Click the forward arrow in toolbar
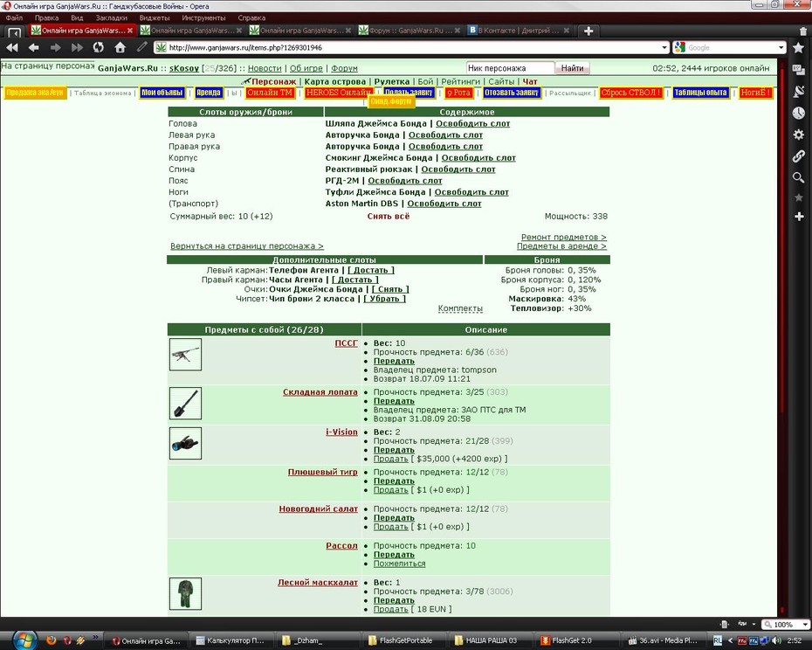Viewport: 812px width, 650px height. (x=55, y=48)
